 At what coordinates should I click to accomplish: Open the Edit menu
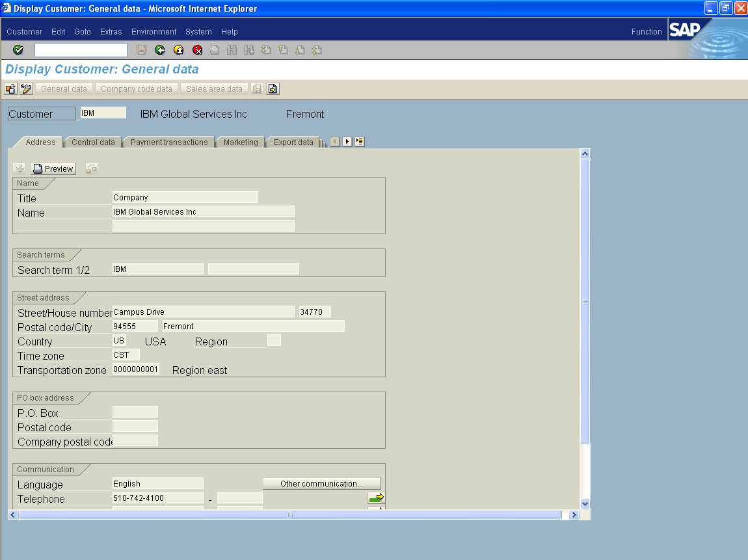pos(58,31)
